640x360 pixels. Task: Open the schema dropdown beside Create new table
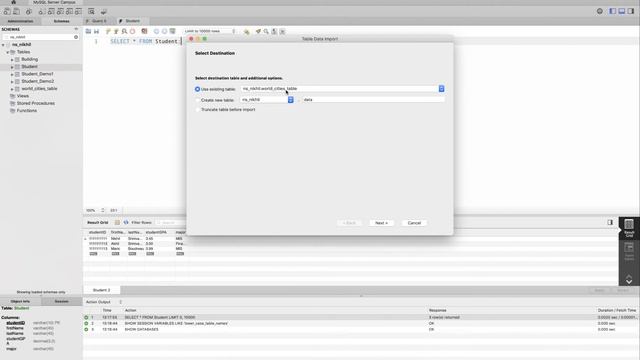tap(291, 100)
